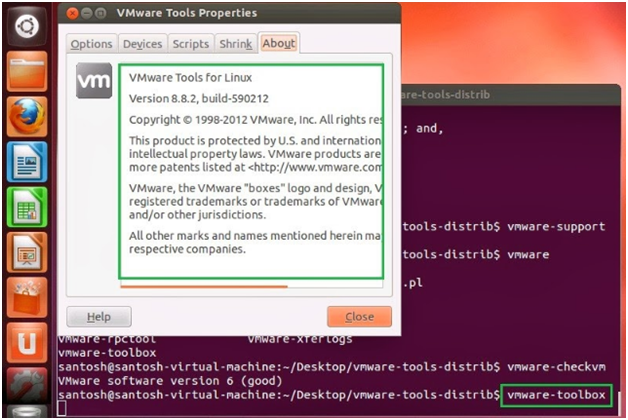Click the copyright 1998-2012 VMware line
This screenshot has width=628, height=420.
click(x=256, y=120)
